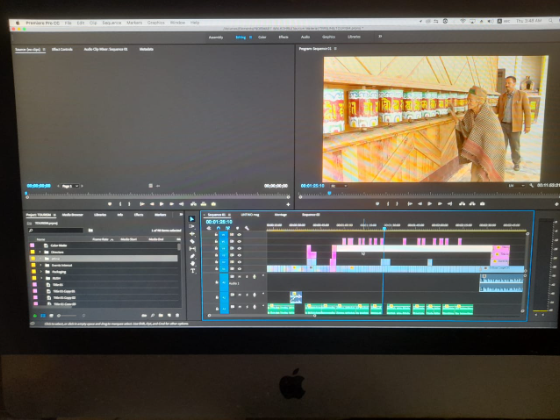Screen dimensions: 560x420
Task: Click inside the Project panel search field
Action: (x=56, y=231)
